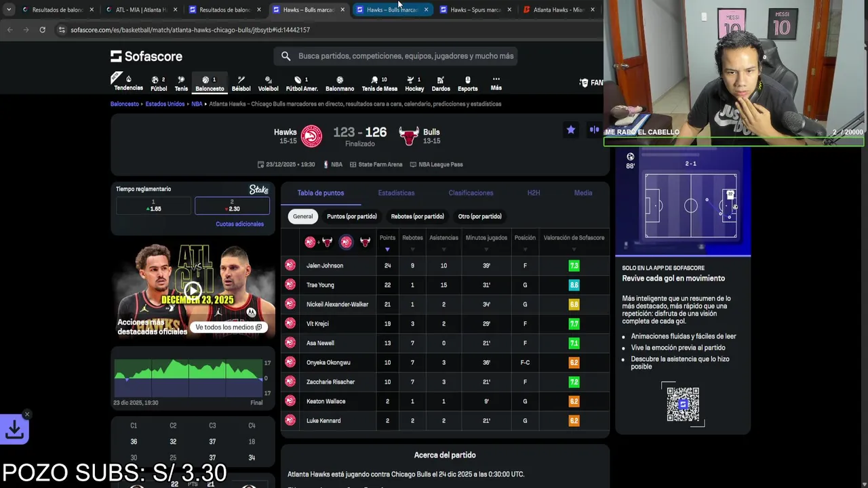Switch to the Estadísticas tab
The height and width of the screenshot is (488, 868).
pos(396,193)
